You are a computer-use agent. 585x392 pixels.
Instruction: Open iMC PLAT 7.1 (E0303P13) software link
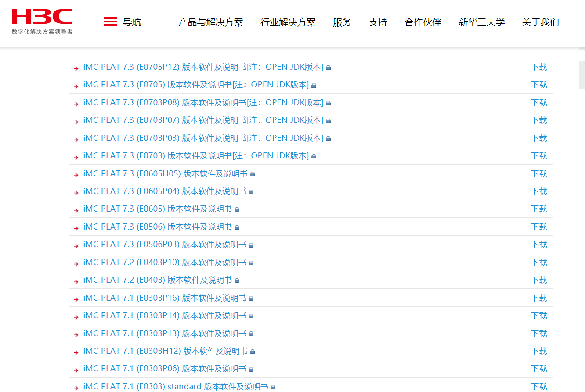(x=165, y=334)
